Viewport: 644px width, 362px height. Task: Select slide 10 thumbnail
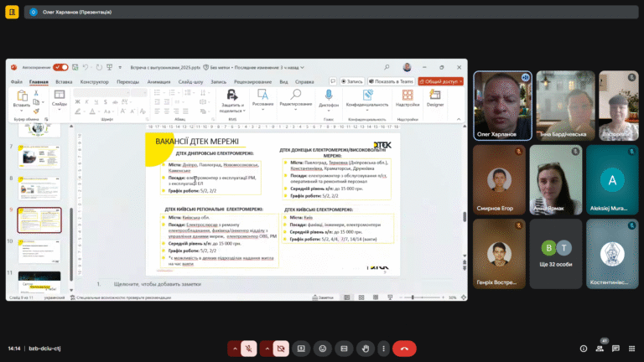[39, 251]
